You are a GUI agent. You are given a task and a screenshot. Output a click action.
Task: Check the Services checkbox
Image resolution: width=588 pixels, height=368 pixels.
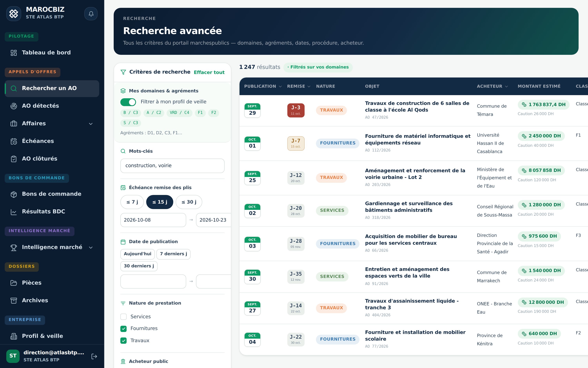pos(123,317)
